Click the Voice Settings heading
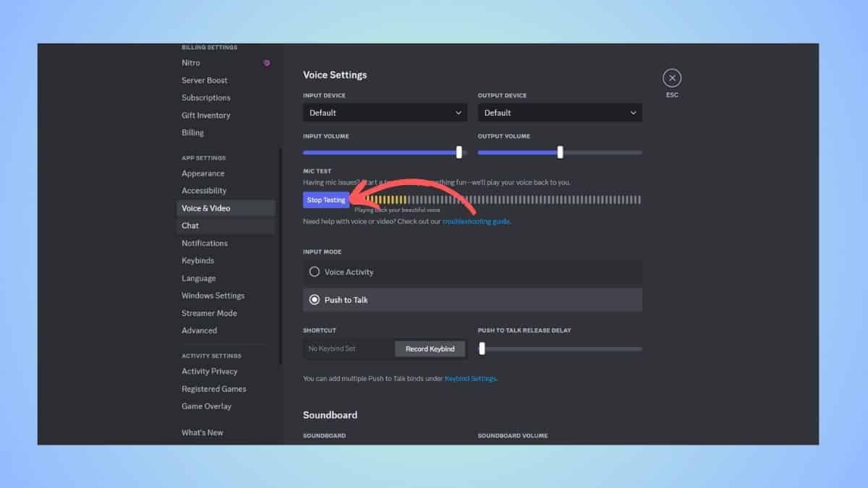Screen dimensions: 868x488 tap(335, 74)
